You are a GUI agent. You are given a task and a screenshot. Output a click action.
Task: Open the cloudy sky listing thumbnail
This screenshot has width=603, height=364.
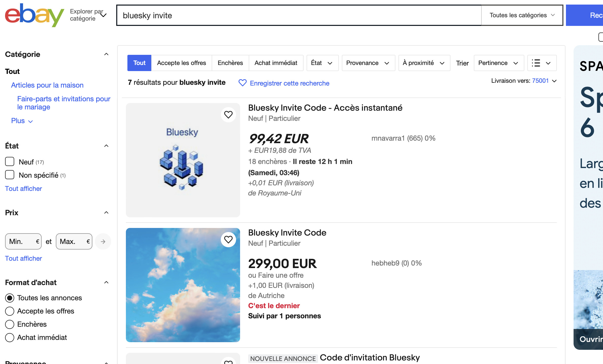pyautogui.click(x=183, y=285)
